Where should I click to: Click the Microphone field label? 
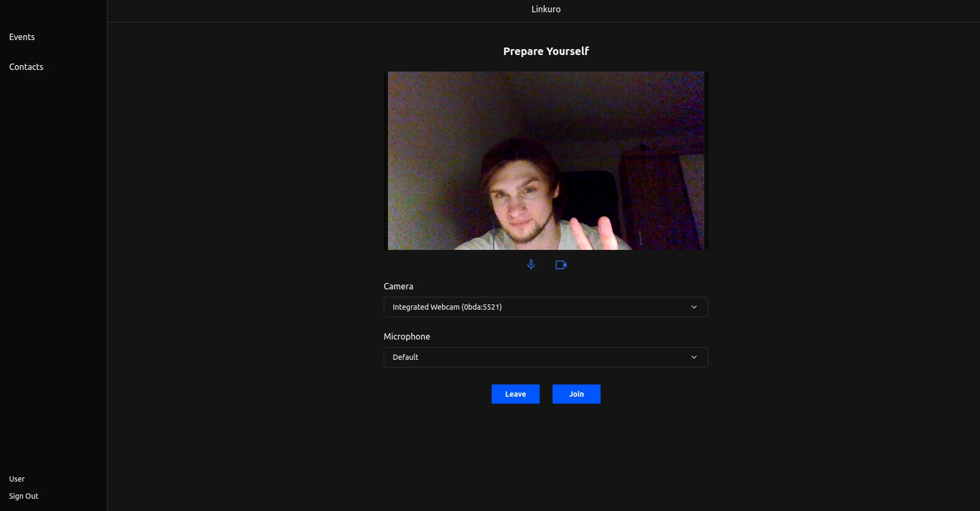tap(407, 336)
